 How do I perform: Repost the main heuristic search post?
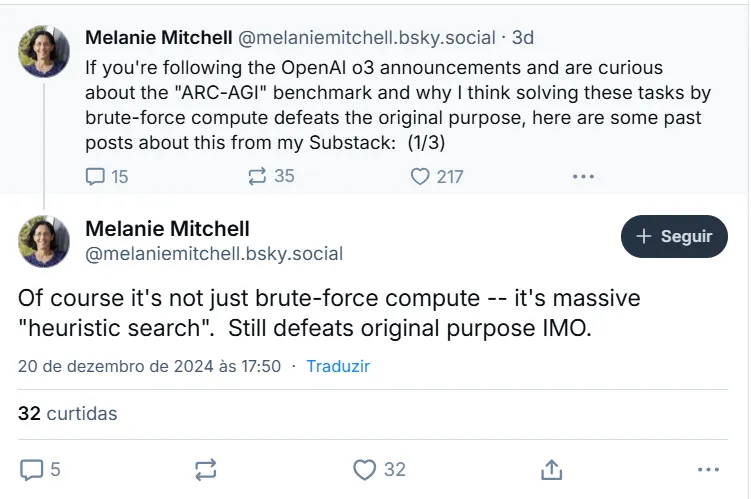pyautogui.click(x=206, y=469)
